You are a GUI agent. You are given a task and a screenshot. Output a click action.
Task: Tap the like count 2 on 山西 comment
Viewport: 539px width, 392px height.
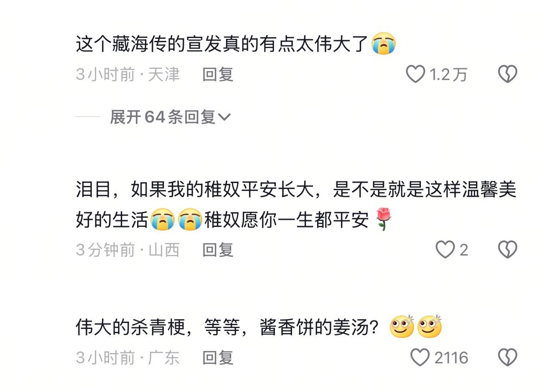click(x=464, y=250)
